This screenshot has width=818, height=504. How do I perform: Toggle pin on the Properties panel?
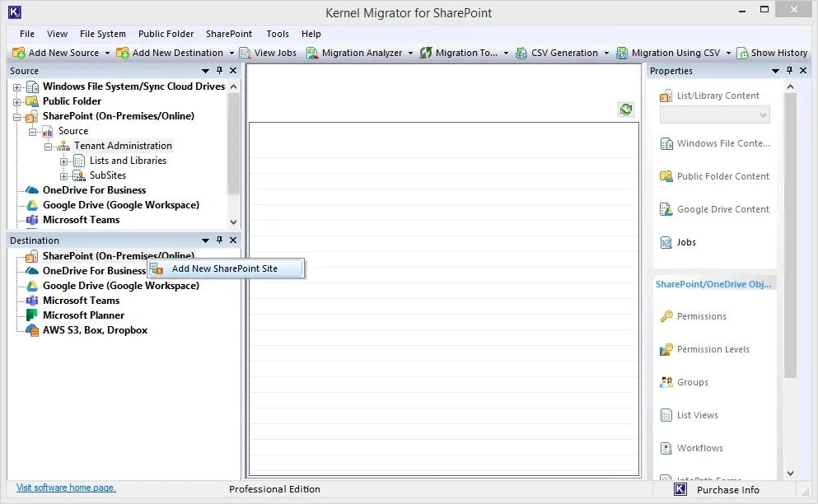click(789, 71)
